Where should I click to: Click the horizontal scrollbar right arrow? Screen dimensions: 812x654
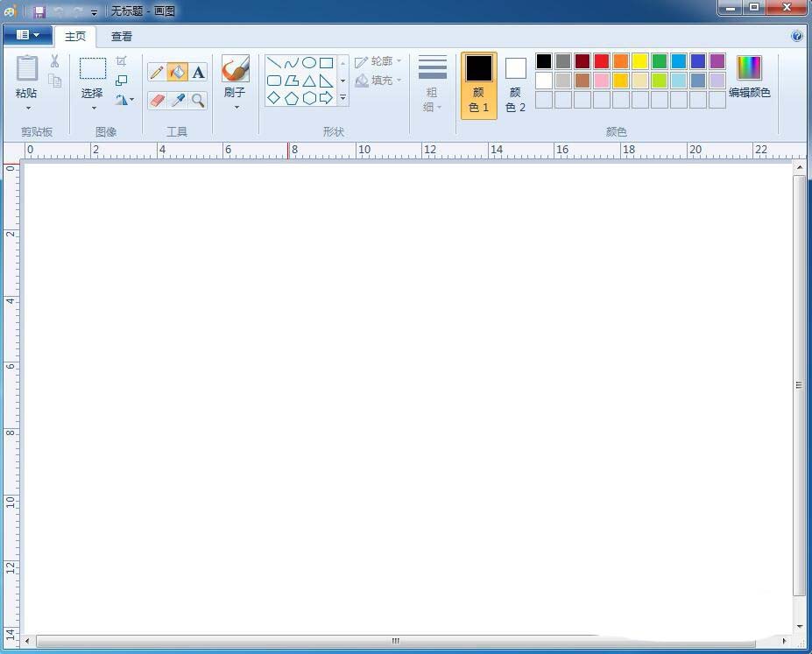(785, 641)
